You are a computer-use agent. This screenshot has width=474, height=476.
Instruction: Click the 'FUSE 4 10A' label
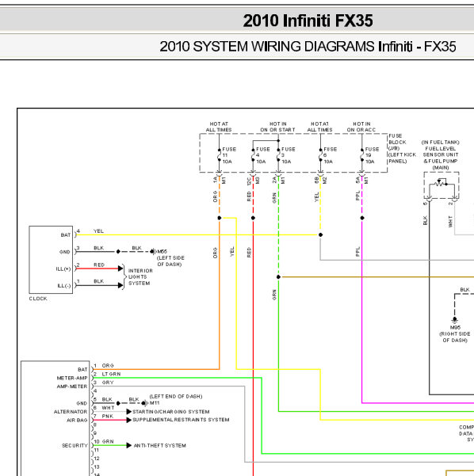pyautogui.click(x=263, y=155)
